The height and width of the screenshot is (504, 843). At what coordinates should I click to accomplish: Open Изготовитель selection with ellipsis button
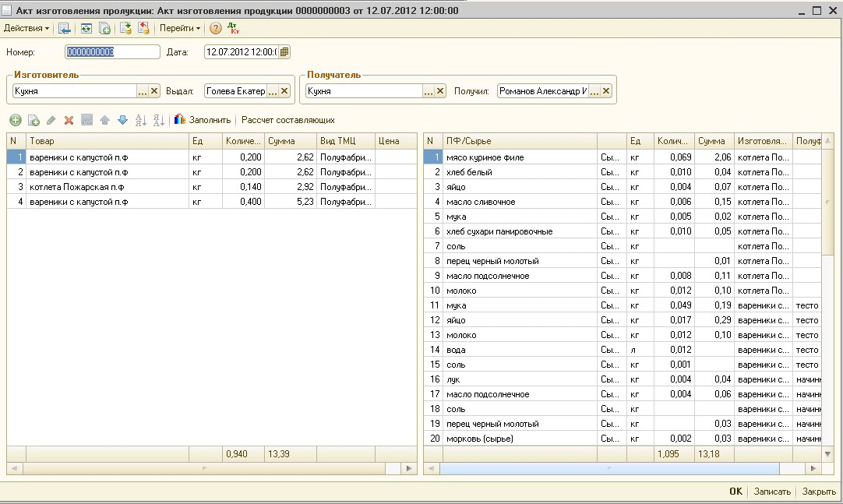click(142, 91)
